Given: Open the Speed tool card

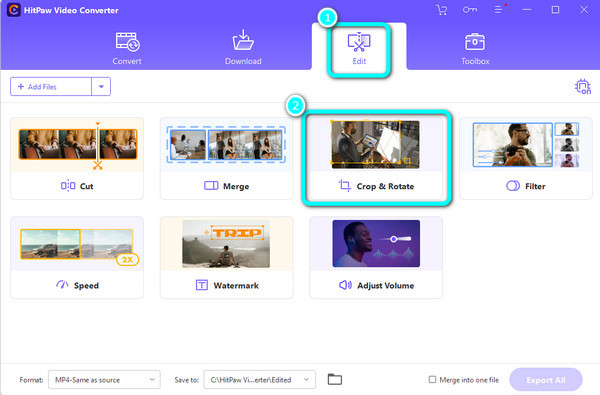Looking at the screenshot, I should click(77, 257).
